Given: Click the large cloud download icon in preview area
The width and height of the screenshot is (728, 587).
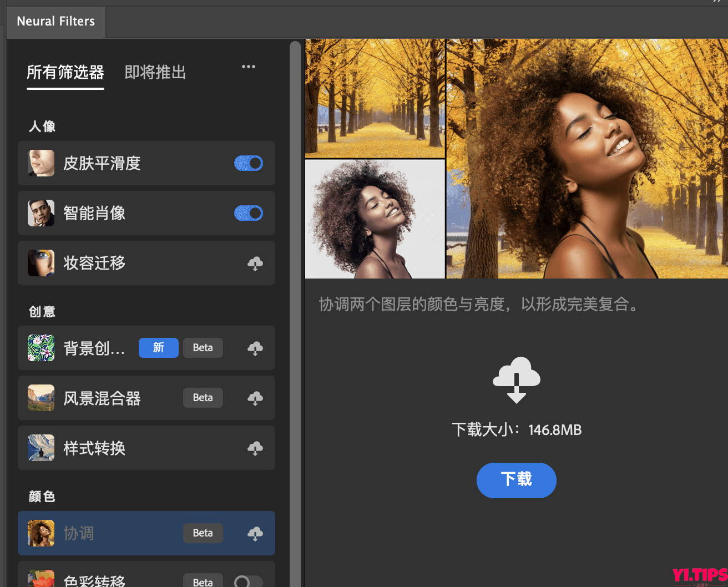Looking at the screenshot, I should tap(517, 380).
